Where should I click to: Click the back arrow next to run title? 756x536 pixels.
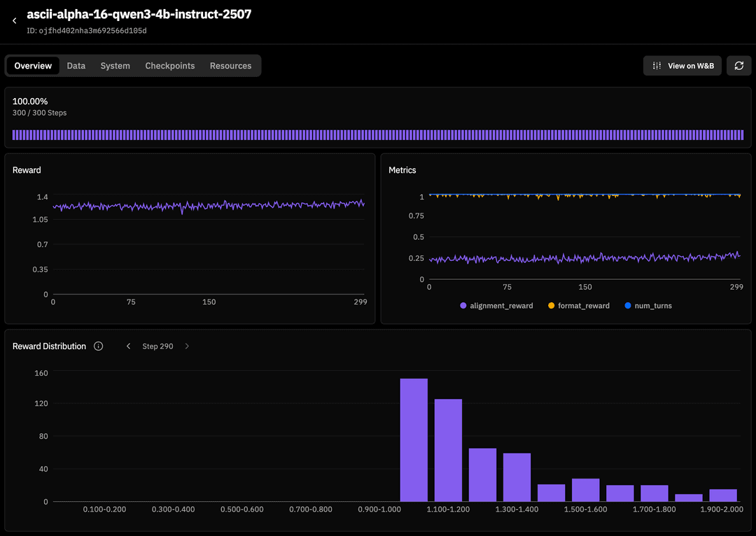click(14, 22)
